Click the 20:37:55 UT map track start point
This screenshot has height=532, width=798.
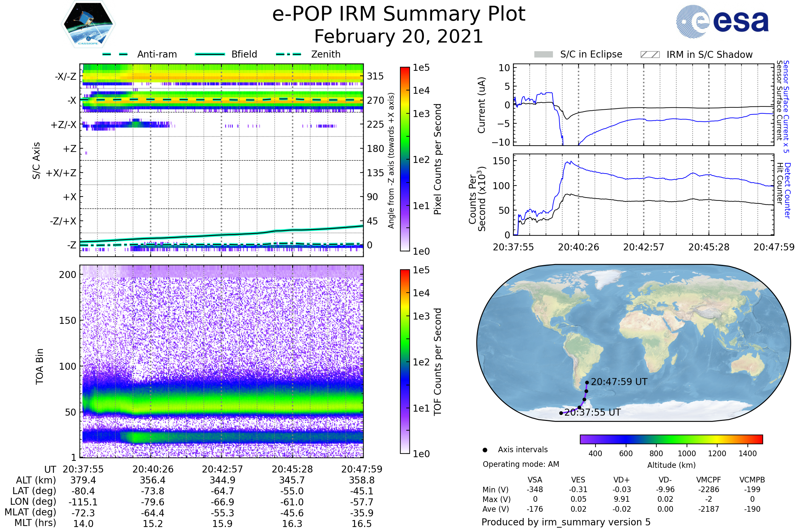pos(561,413)
